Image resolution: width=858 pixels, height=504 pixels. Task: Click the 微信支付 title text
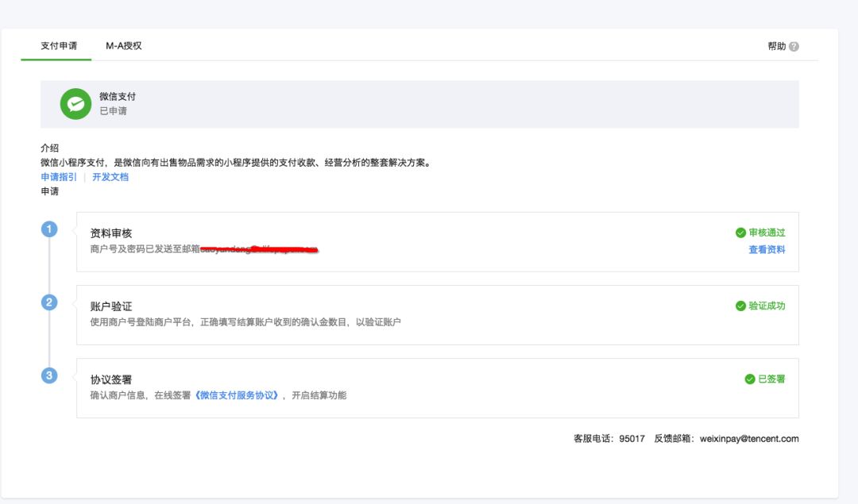pos(117,97)
